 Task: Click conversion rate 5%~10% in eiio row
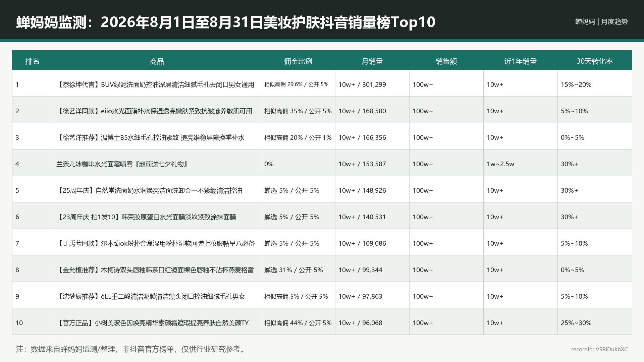coord(574,111)
